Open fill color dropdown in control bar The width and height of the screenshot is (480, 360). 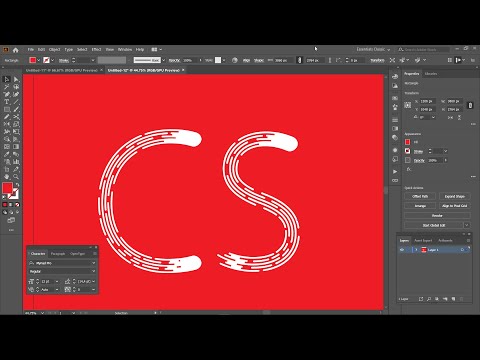[x=39, y=60]
